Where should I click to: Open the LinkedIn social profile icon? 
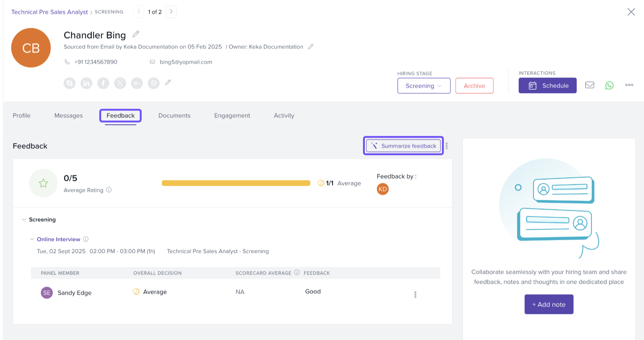(86, 83)
